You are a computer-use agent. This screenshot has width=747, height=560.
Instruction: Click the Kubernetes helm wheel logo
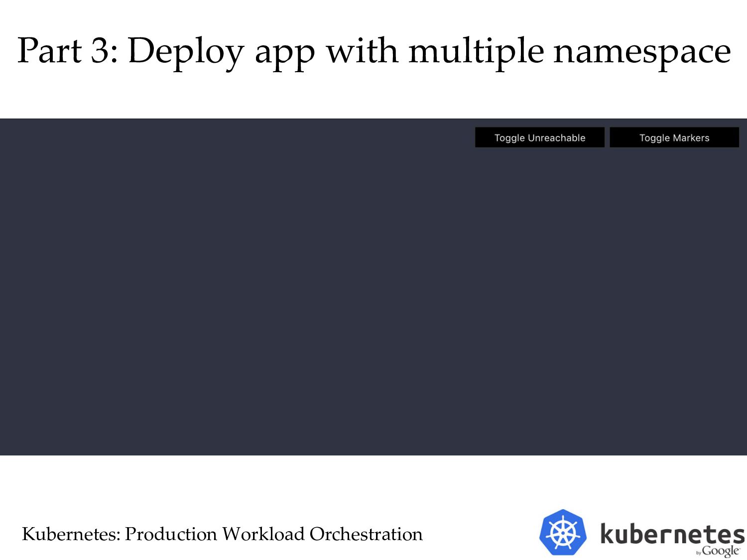tap(563, 532)
